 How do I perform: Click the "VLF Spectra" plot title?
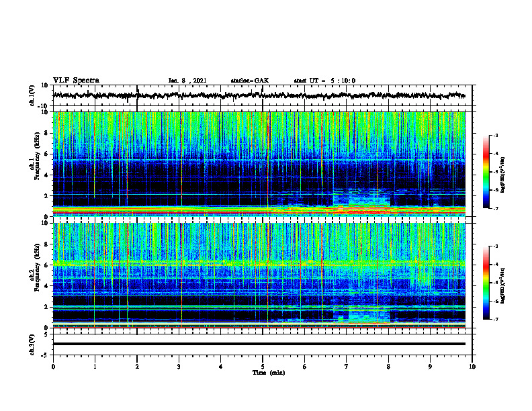pyautogui.click(x=76, y=81)
